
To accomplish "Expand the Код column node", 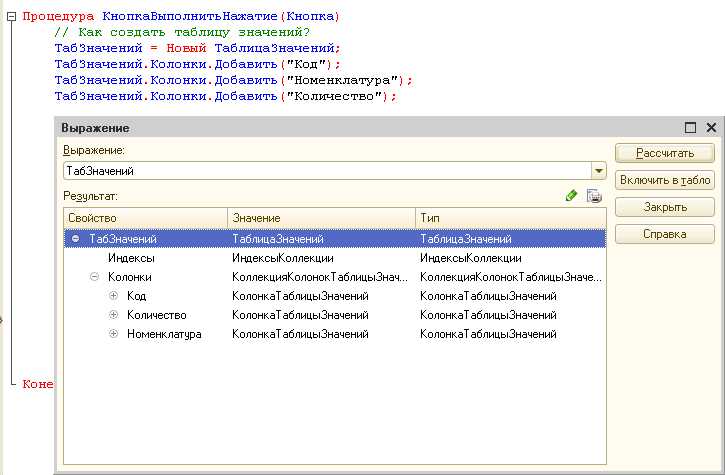I will point(113,296).
